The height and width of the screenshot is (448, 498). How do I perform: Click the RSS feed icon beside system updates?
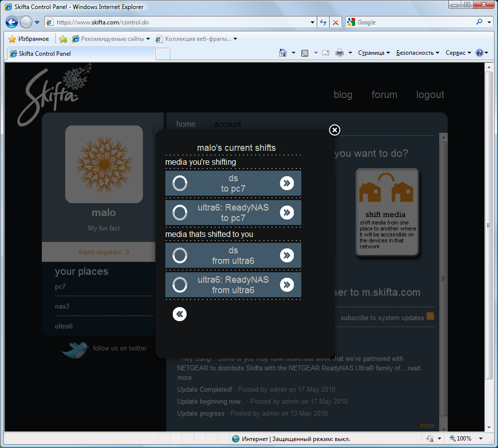(430, 316)
